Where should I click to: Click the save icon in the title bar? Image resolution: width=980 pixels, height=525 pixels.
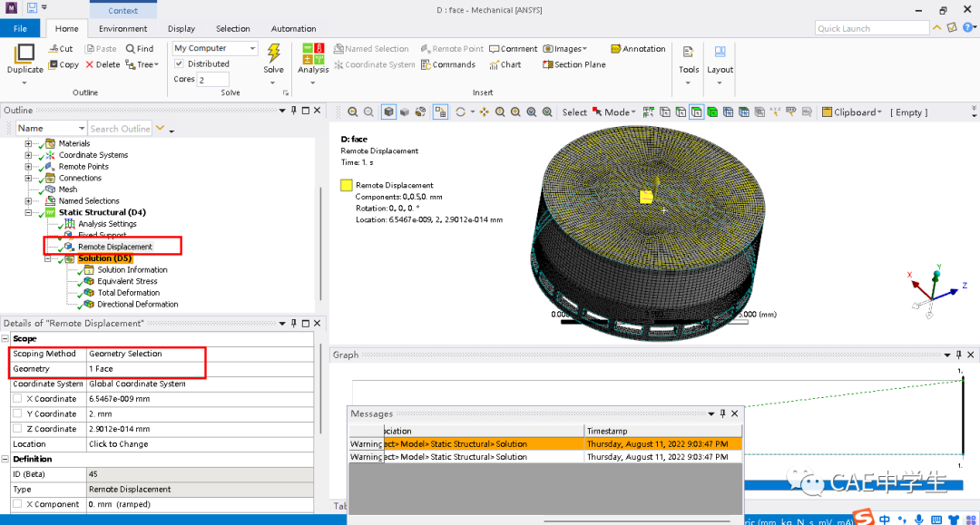click(x=32, y=8)
